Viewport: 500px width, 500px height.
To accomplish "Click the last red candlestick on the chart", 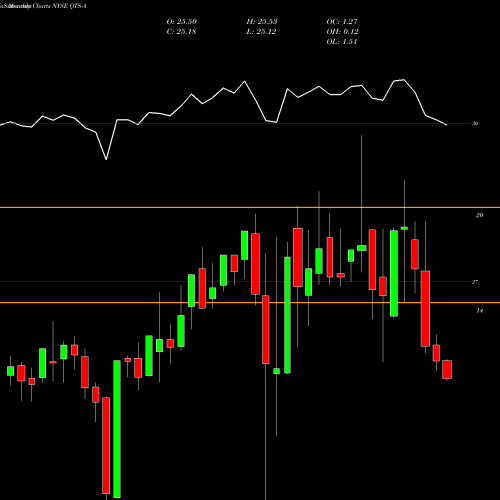I will [447, 369].
